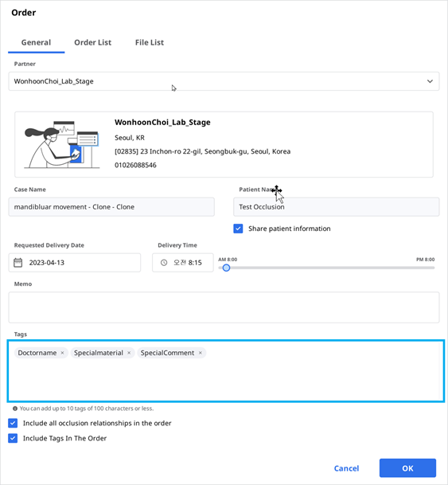Screen dimensions: 448x485
Task: Toggle Share patient information checkbox
Action: [x=238, y=229]
